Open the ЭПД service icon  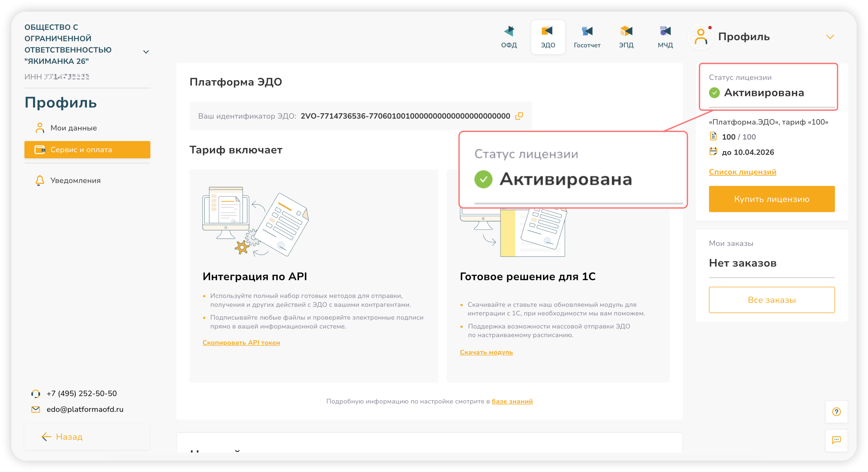626,36
